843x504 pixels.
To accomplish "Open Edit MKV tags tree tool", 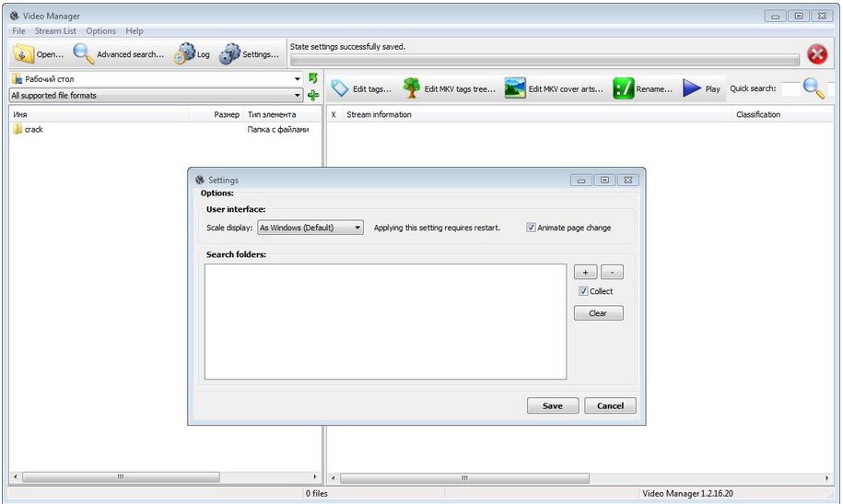I will (x=411, y=88).
